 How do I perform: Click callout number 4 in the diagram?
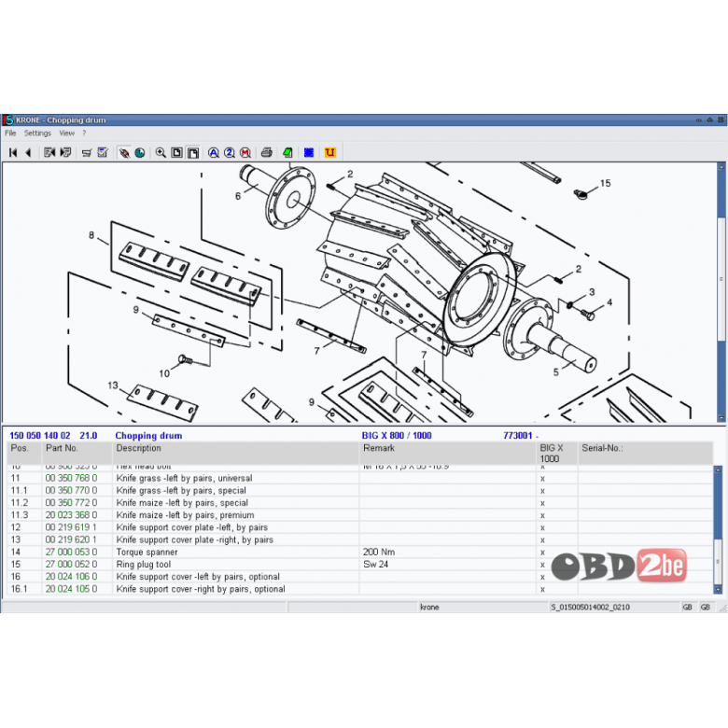[609, 302]
